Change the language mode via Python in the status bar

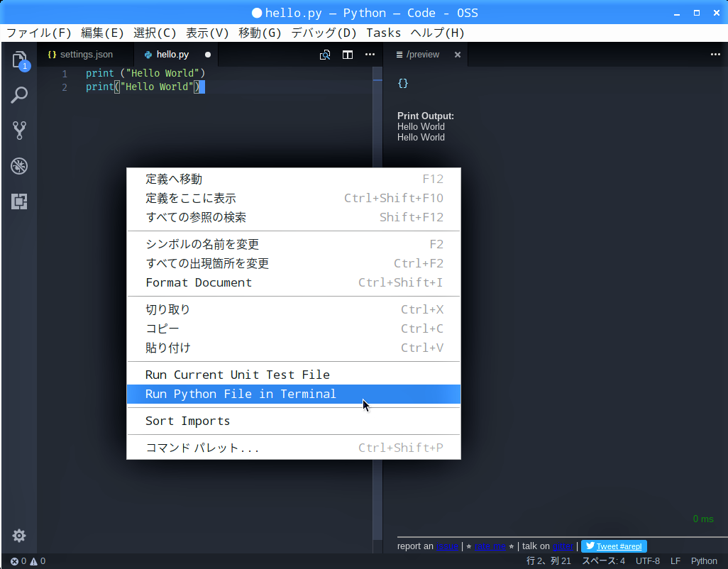pos(704,560)
